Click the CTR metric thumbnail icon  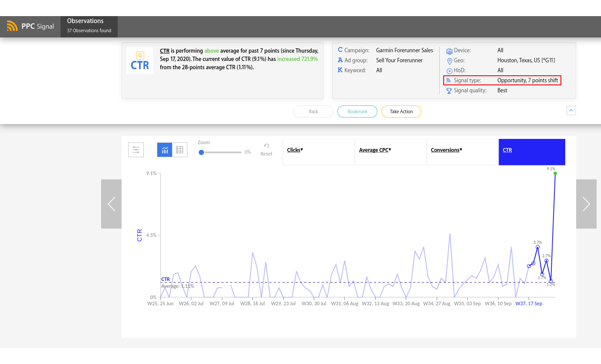pyautogui.click(x=140, y=61)
